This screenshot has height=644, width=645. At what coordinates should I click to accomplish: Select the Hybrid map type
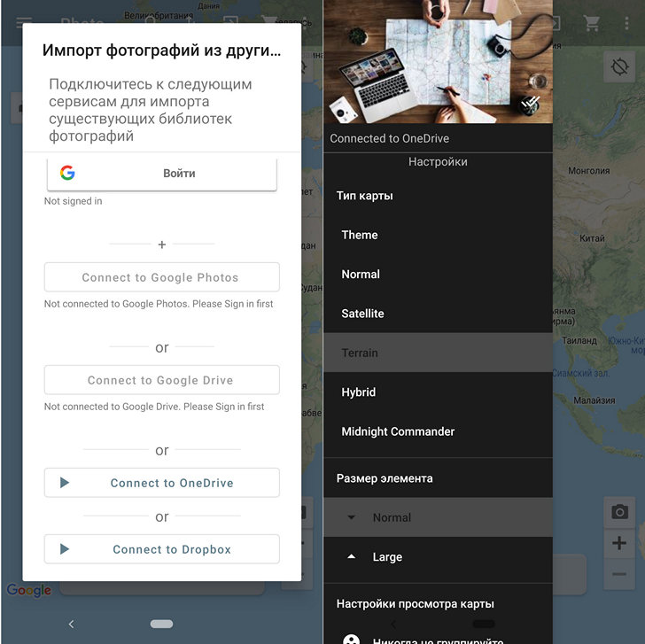[x=438, y=392]
